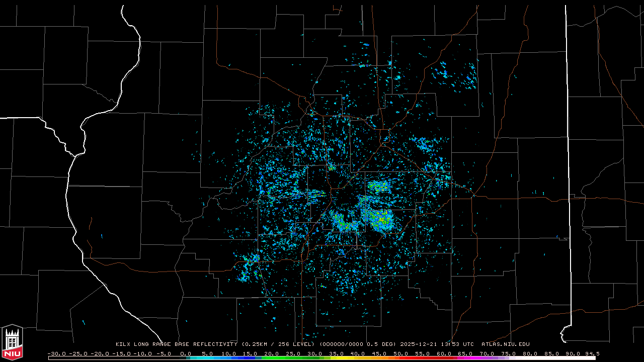
Task: Click the 20.0 dBZ label on color scale
Action: point(272,353)
